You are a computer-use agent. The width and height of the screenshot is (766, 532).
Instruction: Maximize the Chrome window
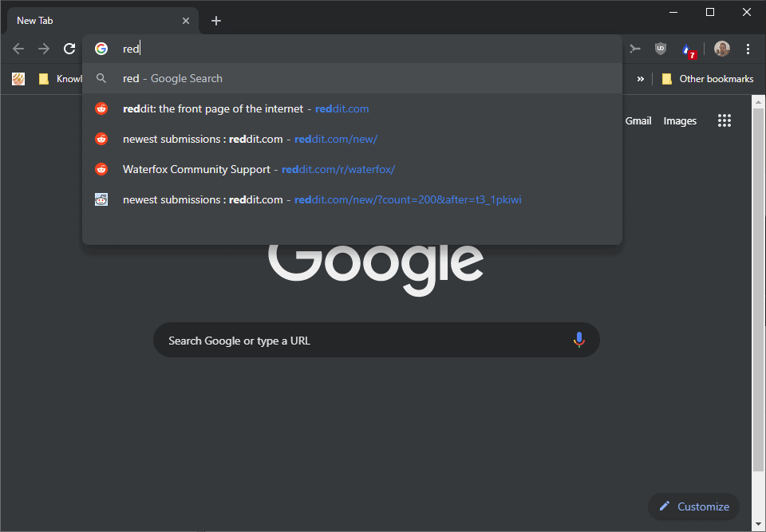(x=710, y=12)
